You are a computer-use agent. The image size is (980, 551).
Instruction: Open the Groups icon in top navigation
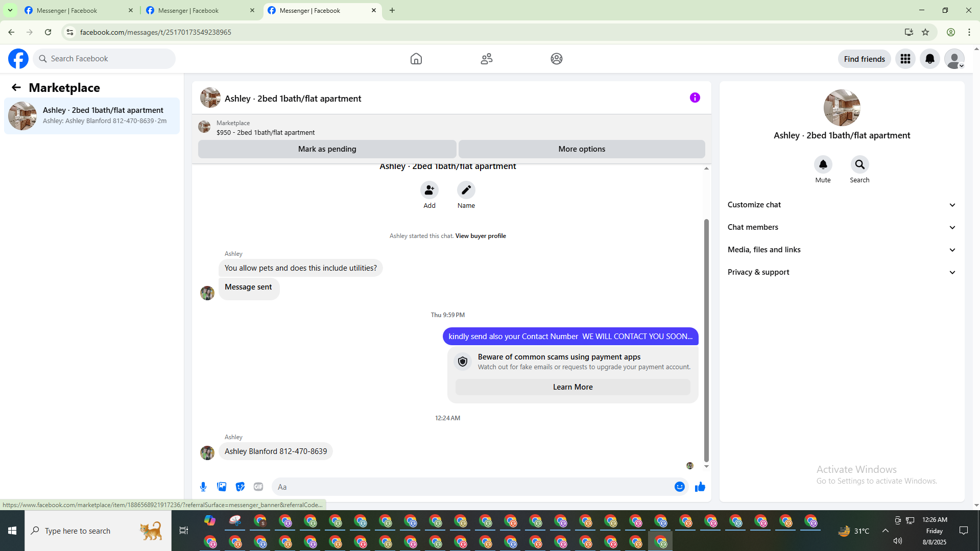click(557, 59)
